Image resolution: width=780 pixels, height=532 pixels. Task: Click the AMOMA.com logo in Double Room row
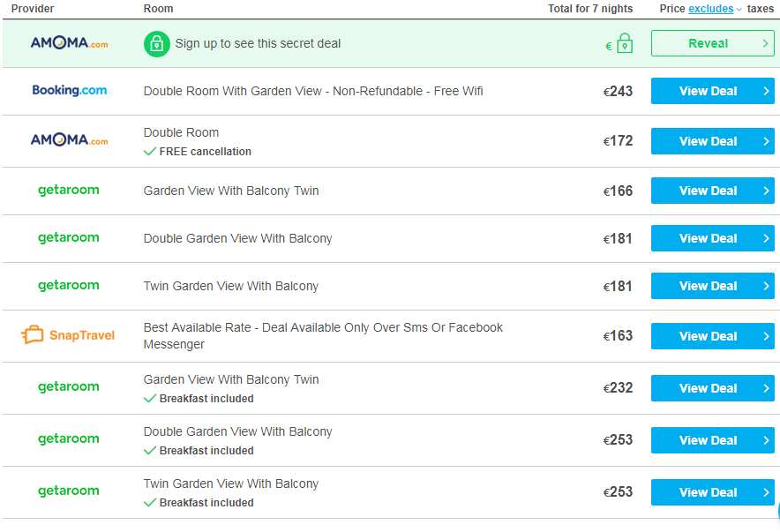(69, 139)
